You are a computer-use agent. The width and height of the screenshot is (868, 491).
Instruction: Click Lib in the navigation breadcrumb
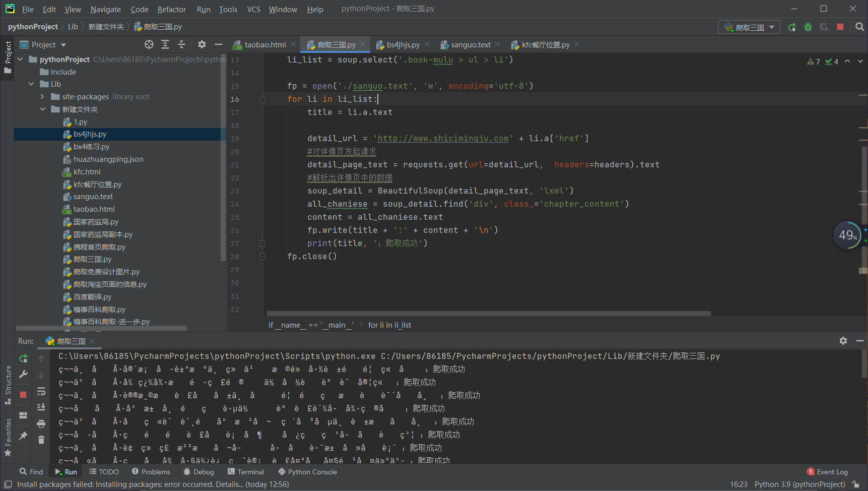point(73,27)
